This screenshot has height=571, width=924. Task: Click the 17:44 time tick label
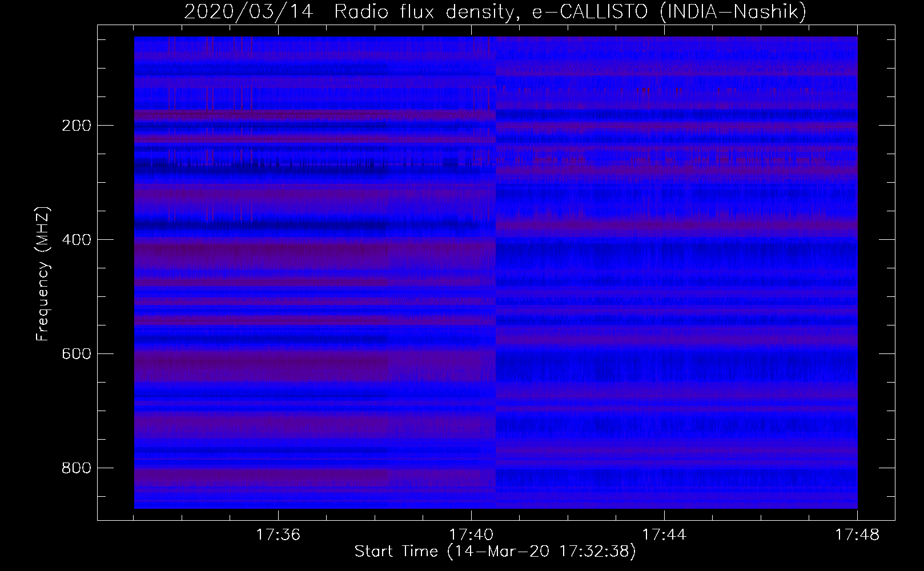(664, 535)
